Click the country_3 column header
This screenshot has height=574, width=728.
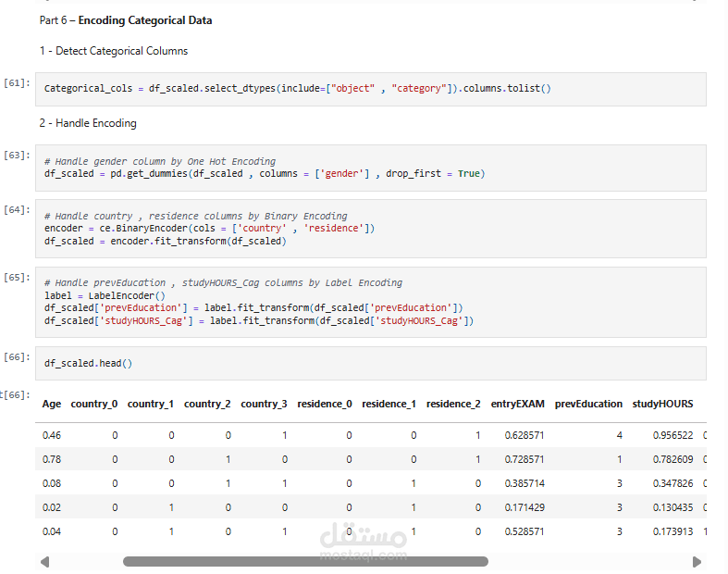click(264, 404)
